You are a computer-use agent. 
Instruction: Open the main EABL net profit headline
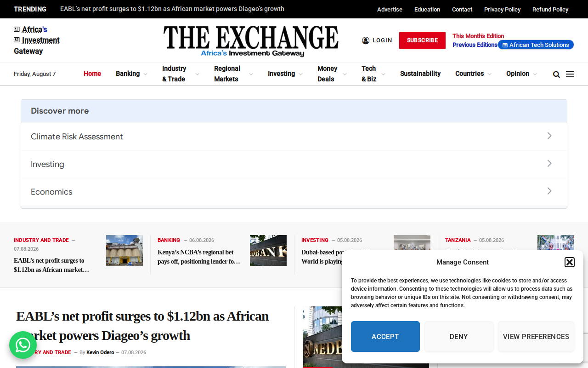pos(142,326)
